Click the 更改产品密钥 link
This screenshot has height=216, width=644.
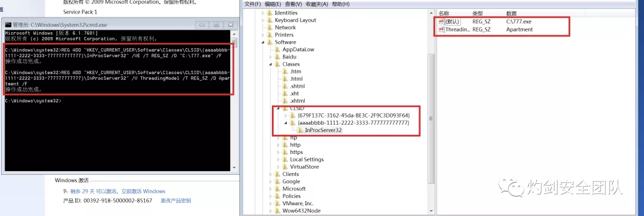pos(175,201)
